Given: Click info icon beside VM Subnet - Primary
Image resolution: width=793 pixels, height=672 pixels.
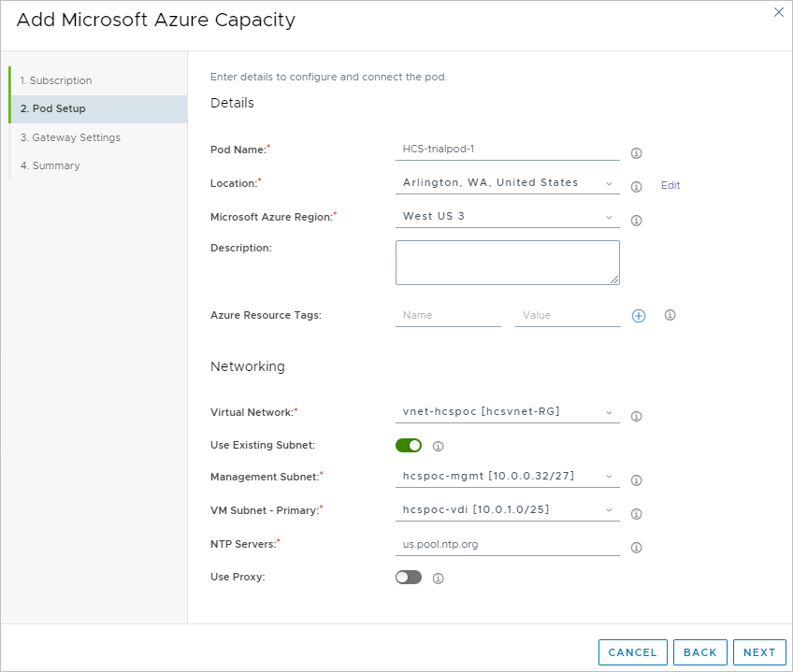Looking at the screenshot, I should 636,514.
